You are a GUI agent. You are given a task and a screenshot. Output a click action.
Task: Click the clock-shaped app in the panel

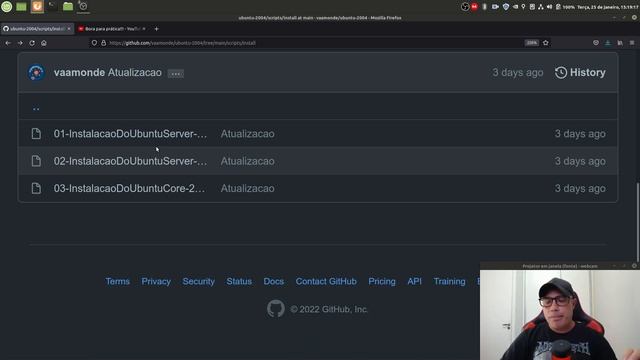83,7
